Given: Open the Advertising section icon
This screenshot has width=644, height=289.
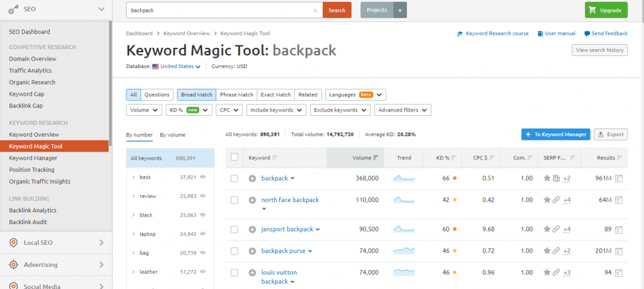Looking at the screenshot, I should [x=14, y=264].
